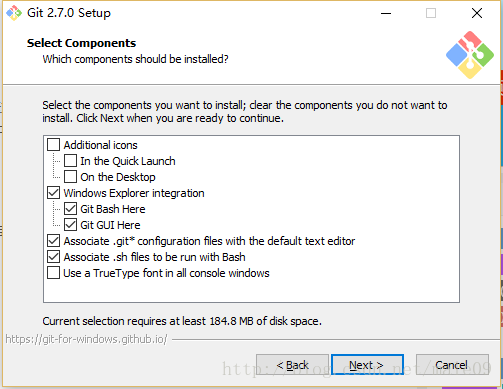
Task: Check On the Desktop option
Action: [70, 177]
